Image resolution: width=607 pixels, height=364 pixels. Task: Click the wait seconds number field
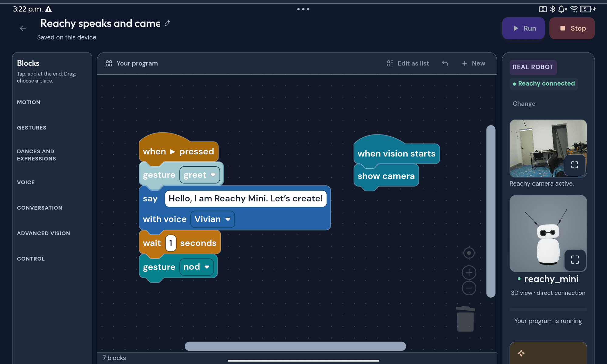(x=171, y=243)
